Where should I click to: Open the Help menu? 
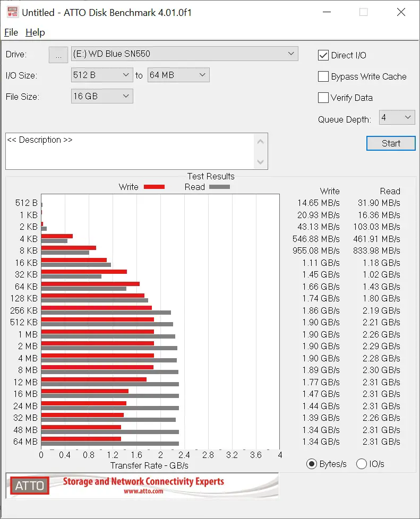(35, 32)
